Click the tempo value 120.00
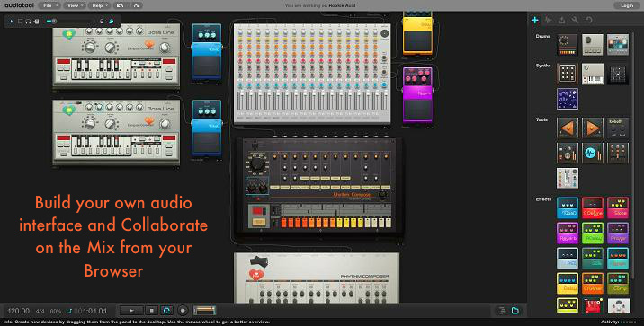 tap(19, 312)
